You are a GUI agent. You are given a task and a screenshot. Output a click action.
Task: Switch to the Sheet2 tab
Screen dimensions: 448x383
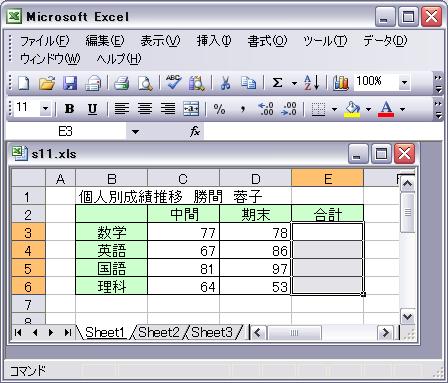159,332
